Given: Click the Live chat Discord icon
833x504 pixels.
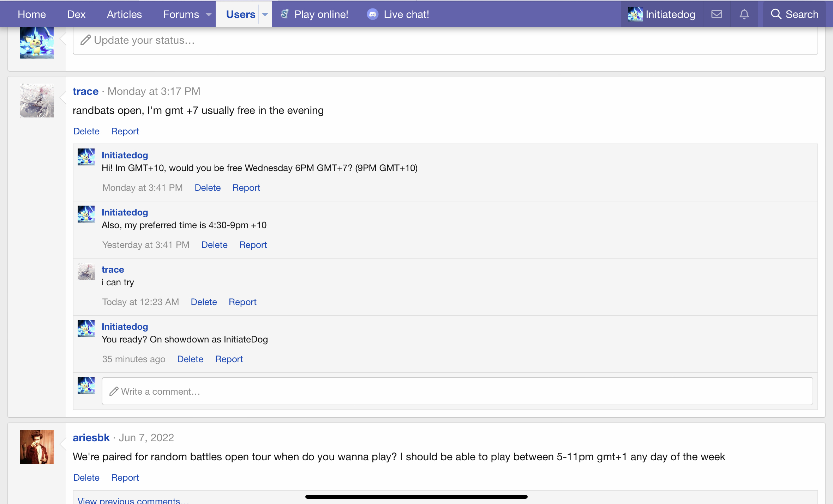Looking at the screenshot, I should point(372,14).
